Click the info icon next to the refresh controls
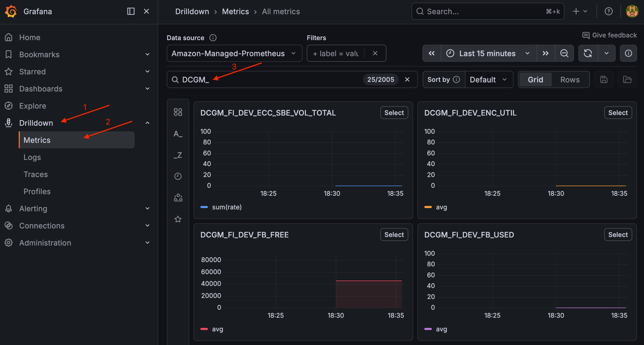 click(x=629, y=53)
